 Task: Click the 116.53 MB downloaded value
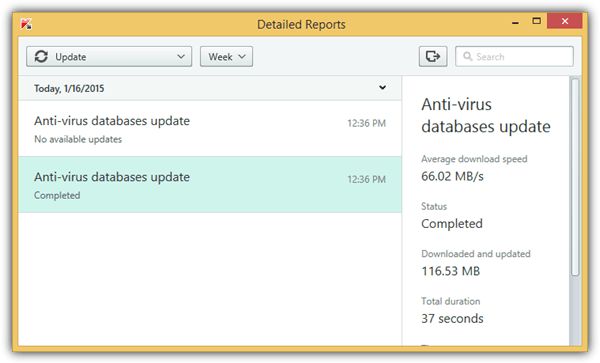(x=450, y=271)
